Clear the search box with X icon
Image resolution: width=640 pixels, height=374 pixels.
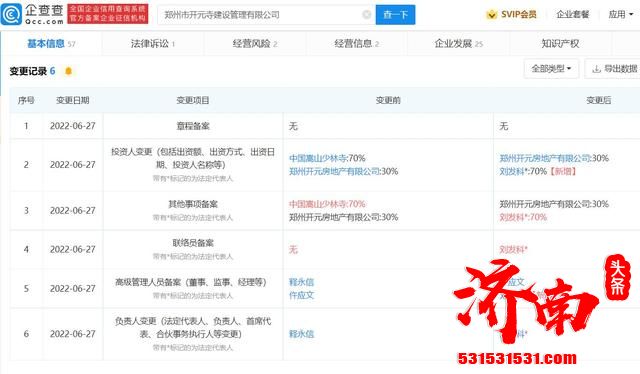(367, 15)
